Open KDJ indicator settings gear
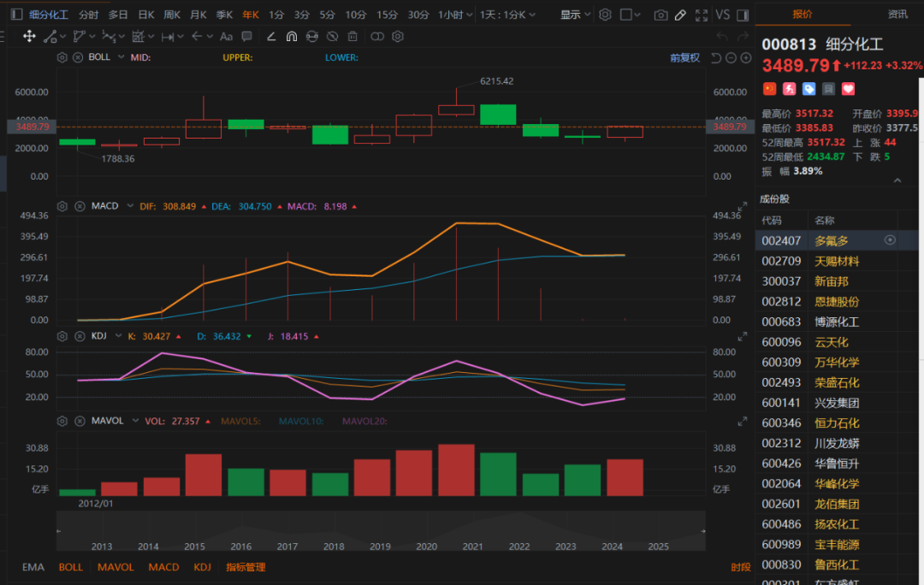This screenshot has height=585, width=924. [x=62, y=336]
